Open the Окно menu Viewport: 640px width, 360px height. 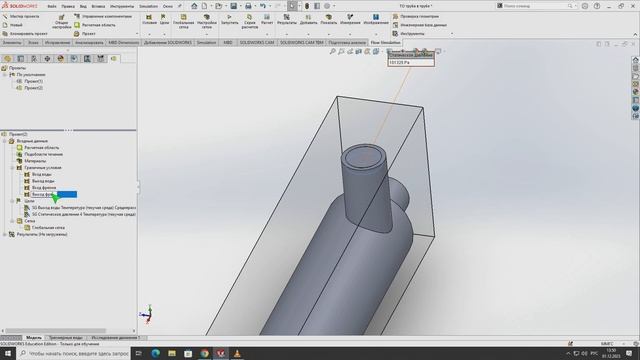(167, 7)
